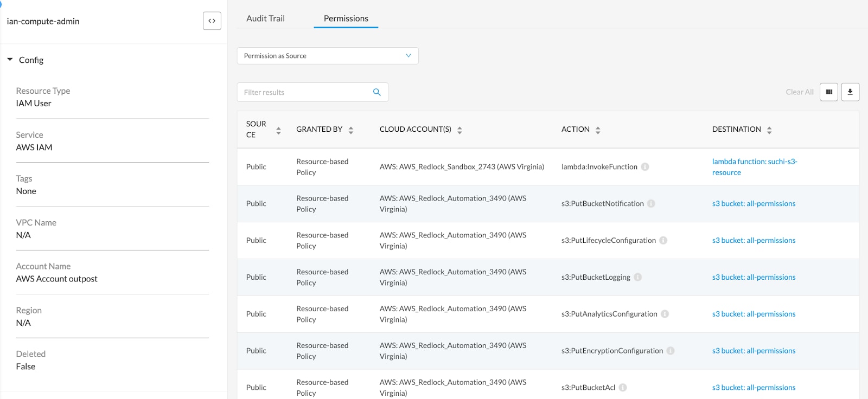
Task: Open all-permissions link in s3:PutAnalyticsConfiguration row
Action: (x=754, y=314)
